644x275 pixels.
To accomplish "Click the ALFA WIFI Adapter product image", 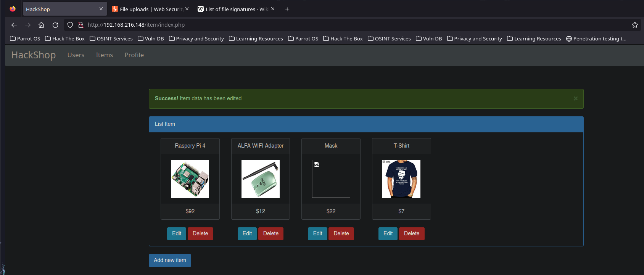I will (261, 179).
